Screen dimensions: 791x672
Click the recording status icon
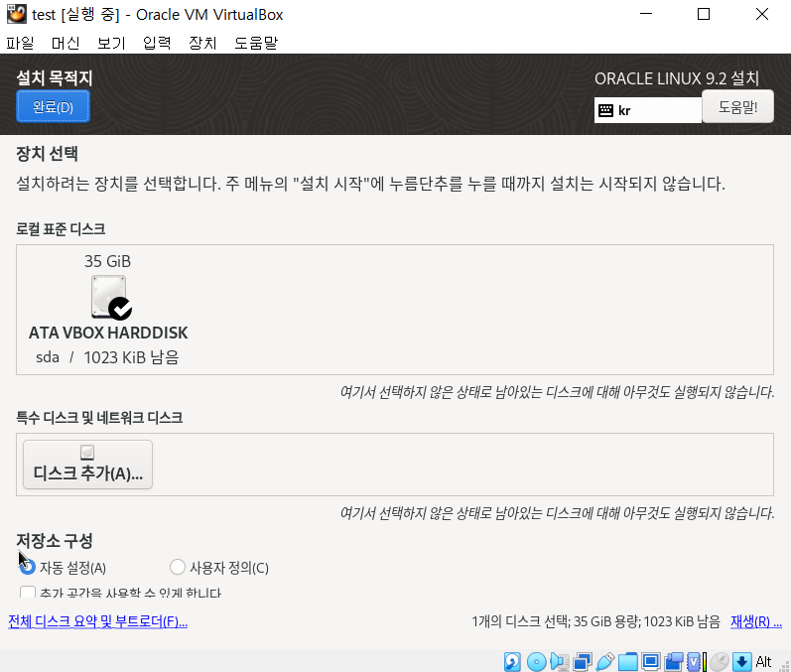tap(674, 661)
